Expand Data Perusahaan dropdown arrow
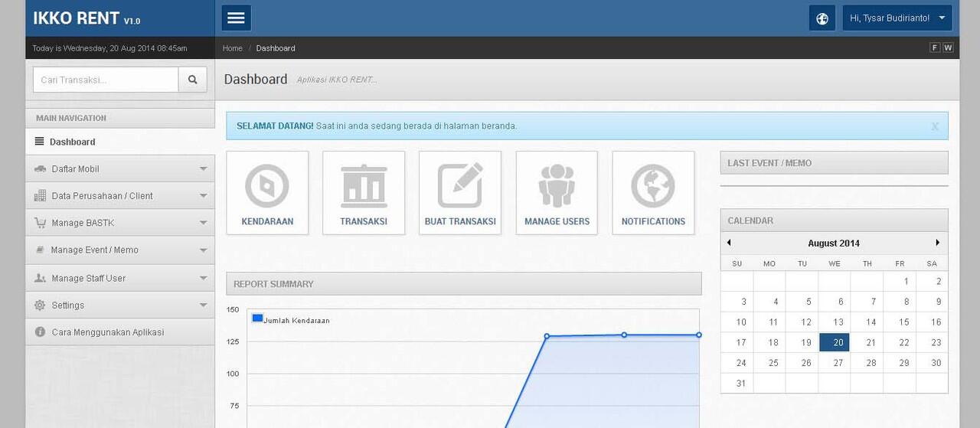 tap(203, 195)
